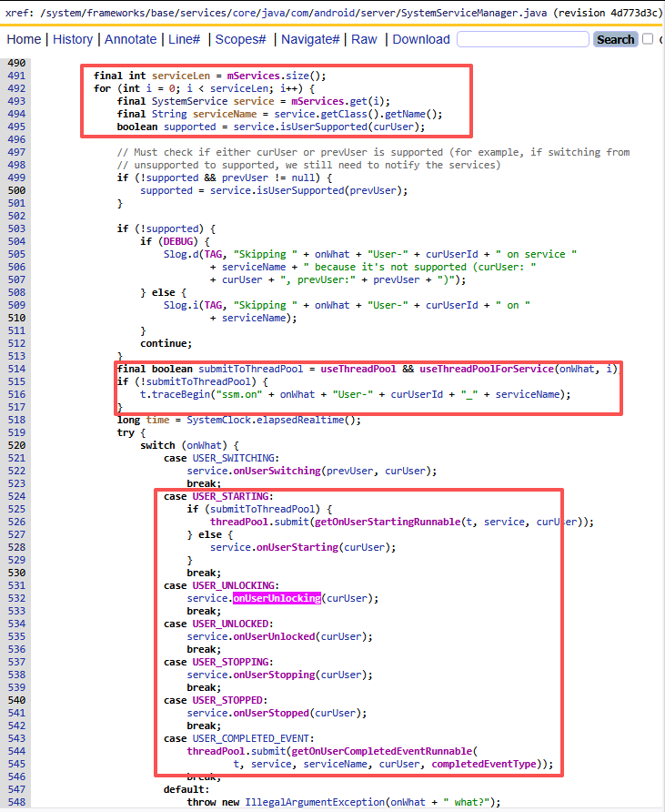Open onUserStopped symbol on line 541
Screen dimensions: 665x812
pos(271,713)
